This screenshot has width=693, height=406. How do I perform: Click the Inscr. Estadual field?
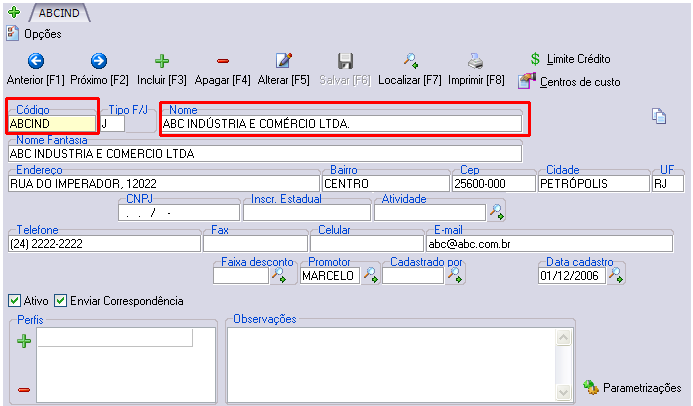307,213
